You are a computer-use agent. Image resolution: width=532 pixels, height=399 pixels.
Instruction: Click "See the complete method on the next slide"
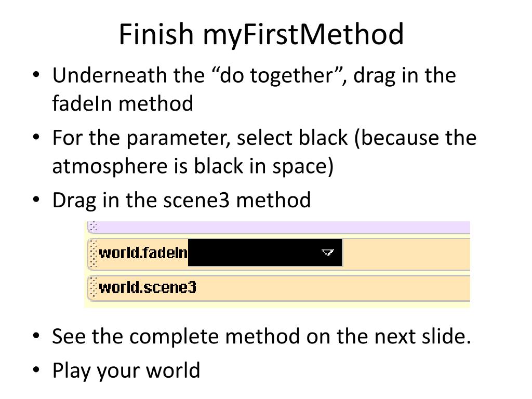[x=262, y=336]
